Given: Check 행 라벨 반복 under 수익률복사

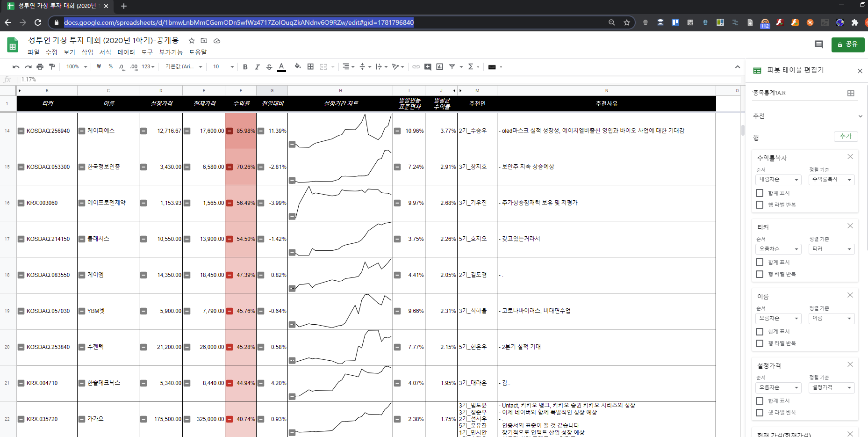Looking at the screenshot, I should pyautogui.click(x=760, y=204).
